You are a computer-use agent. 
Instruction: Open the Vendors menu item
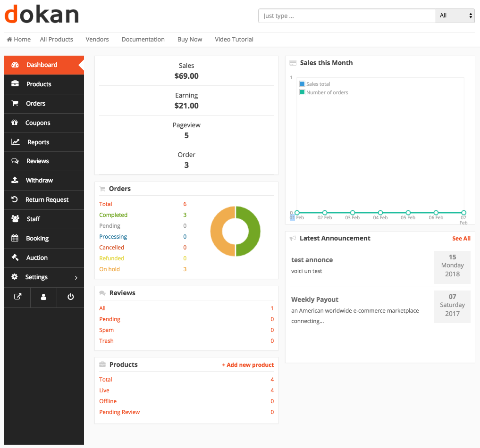click(97, 39)
